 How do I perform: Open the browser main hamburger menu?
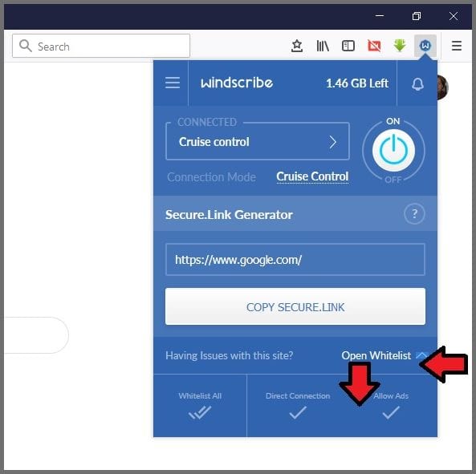click(456, 46)
